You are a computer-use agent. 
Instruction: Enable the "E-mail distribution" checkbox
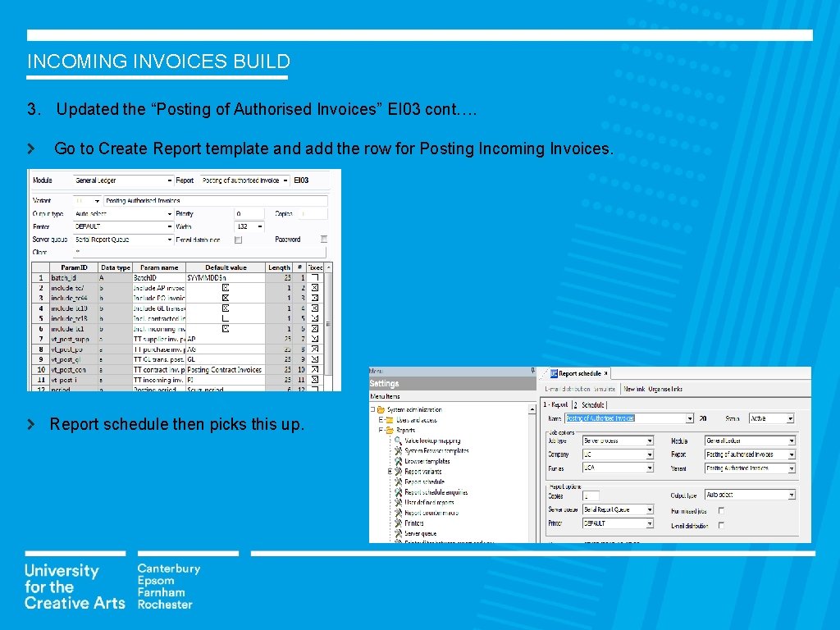[722, 525]
